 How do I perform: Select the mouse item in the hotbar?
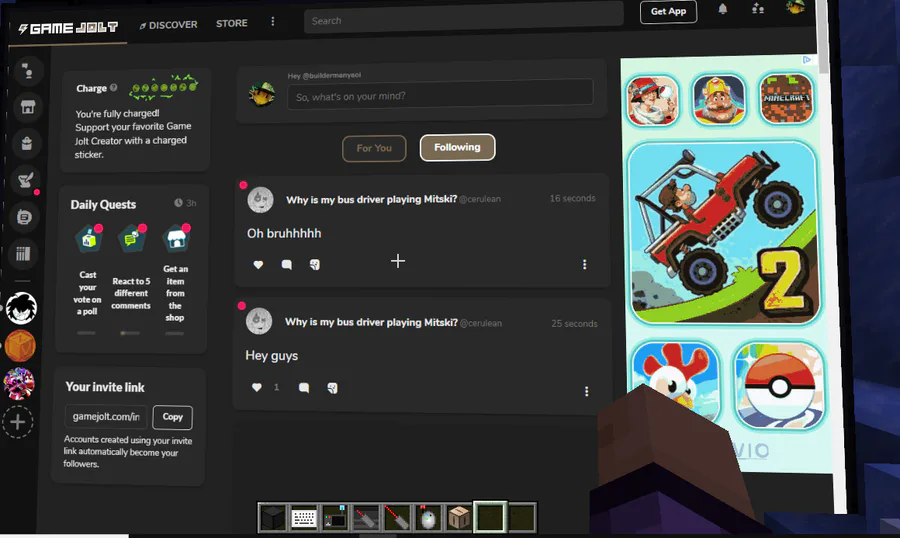[x=428, y=518]
